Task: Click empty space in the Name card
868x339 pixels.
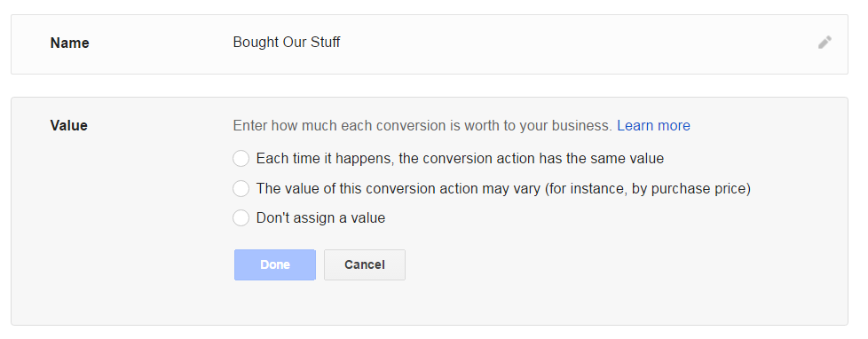Action: (554, 44)
